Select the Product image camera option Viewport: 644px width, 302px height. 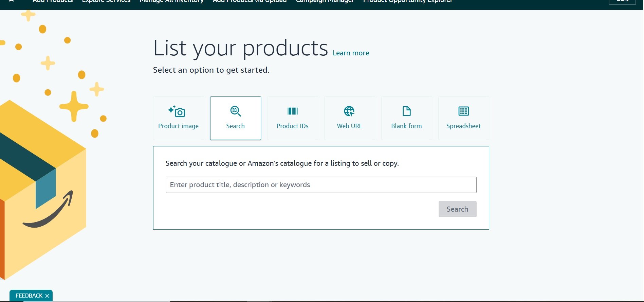pos(178,118)
